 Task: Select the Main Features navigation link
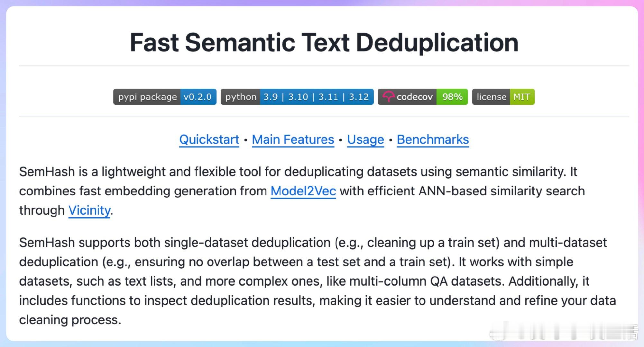pyautogui.click(x=293, y=139)
